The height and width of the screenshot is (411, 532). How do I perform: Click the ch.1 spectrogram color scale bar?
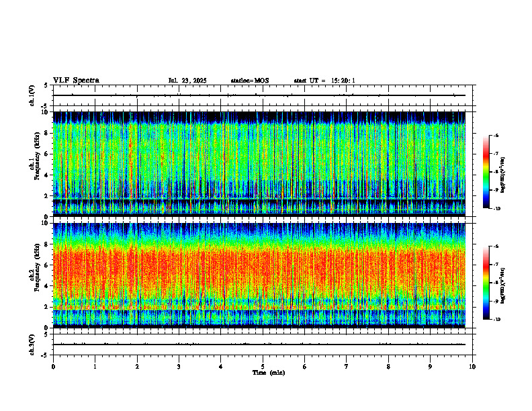click(486, 172)
